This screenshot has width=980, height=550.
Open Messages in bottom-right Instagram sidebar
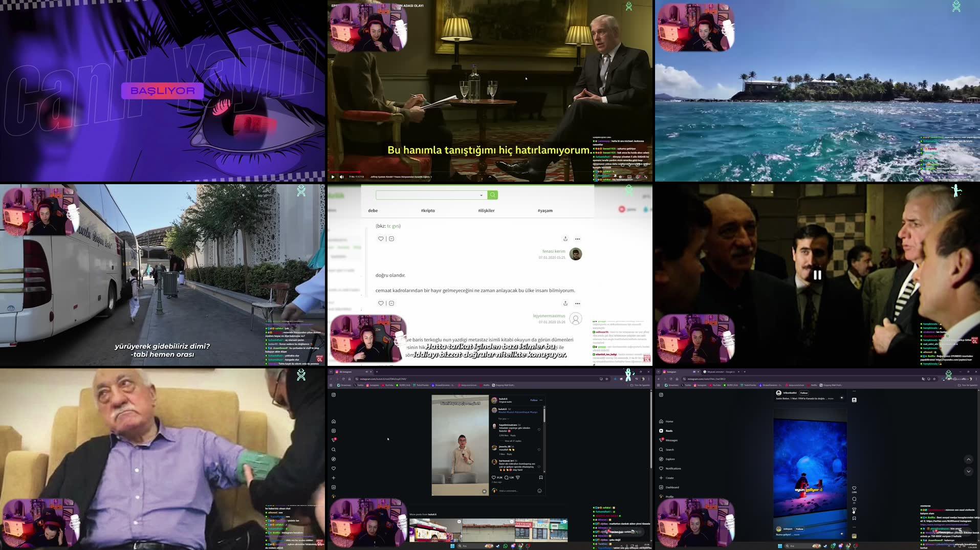668,440
